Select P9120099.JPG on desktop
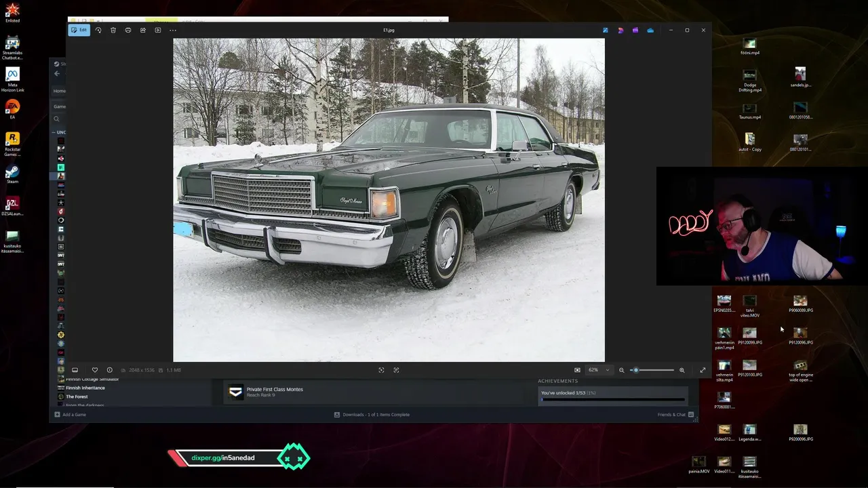The height and width of the screenshot is (488, 868). (749, 335)
